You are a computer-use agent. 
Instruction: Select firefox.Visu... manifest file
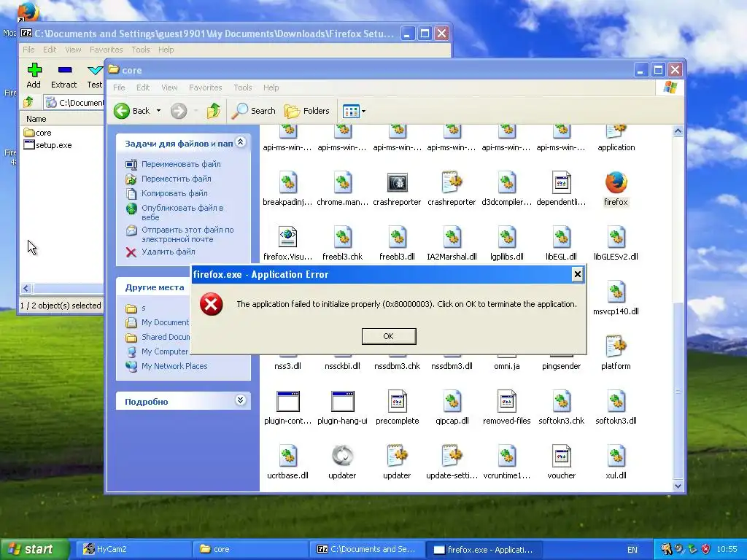pyautogui.click(x=287, y=244)
